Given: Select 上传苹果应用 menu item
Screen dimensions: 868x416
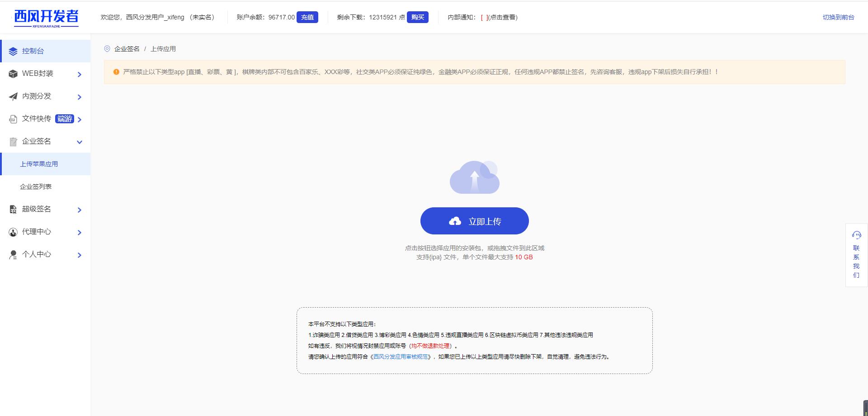Looking at the screenshot, I should (39, 164).
